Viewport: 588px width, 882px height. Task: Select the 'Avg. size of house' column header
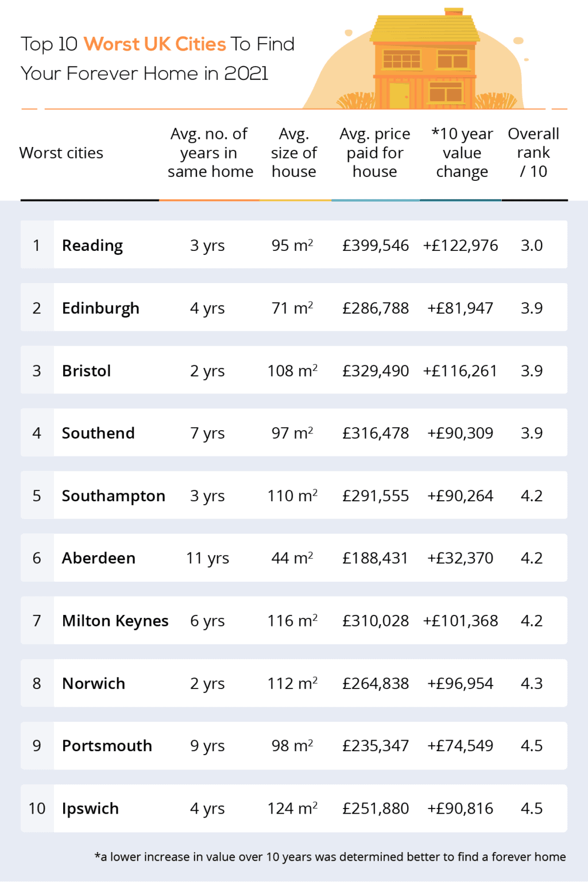tap(293, 153)
